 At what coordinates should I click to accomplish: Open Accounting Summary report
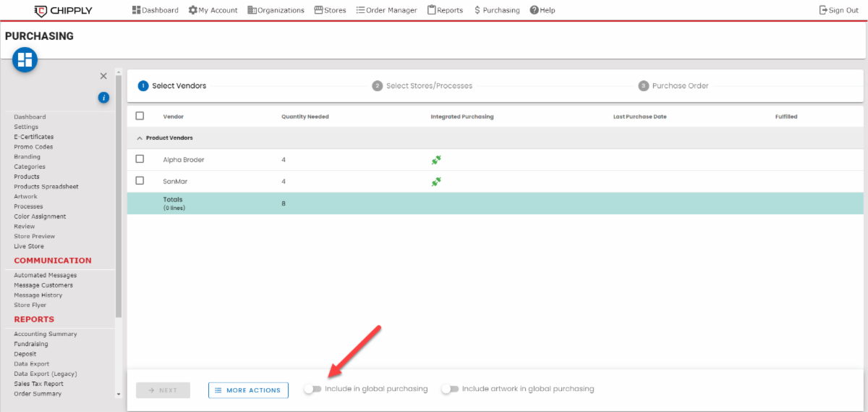click(46, 334)
